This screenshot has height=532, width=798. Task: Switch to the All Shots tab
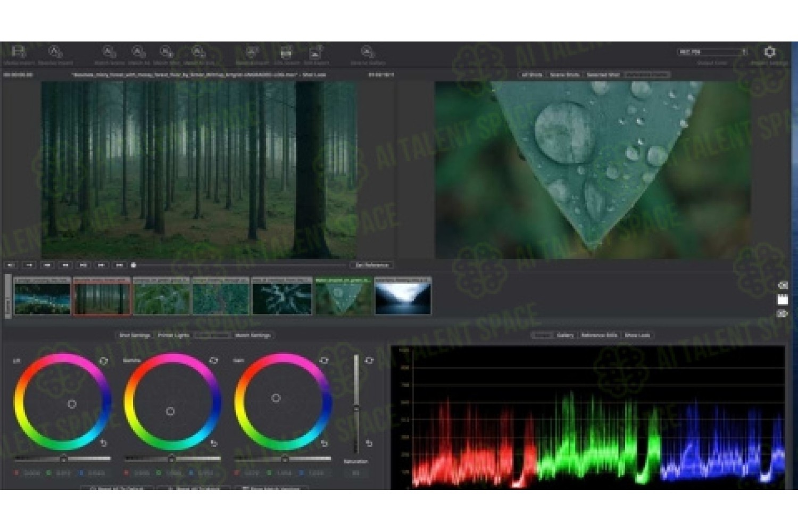tap(531, 74)
